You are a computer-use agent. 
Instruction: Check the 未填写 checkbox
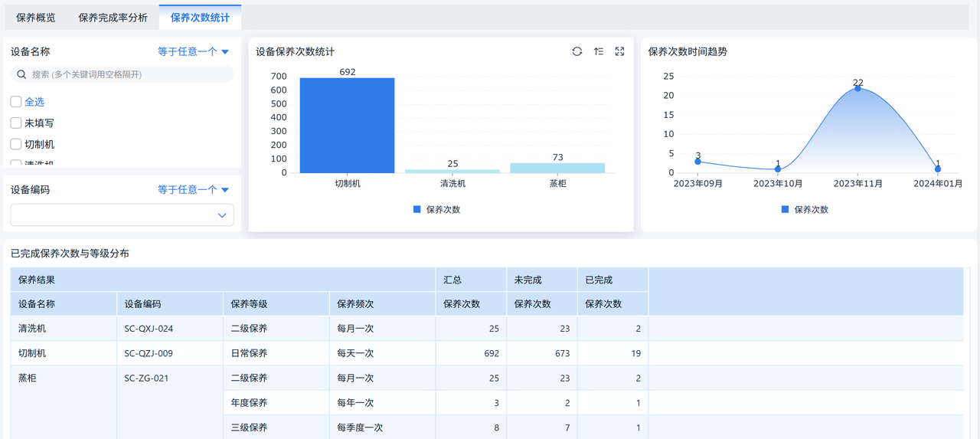(x=15, y=123)
